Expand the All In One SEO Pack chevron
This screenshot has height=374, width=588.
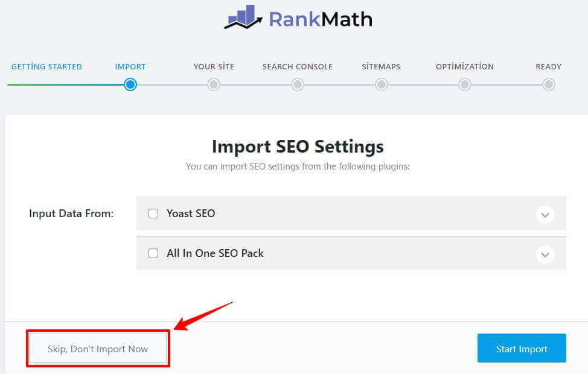545,255
